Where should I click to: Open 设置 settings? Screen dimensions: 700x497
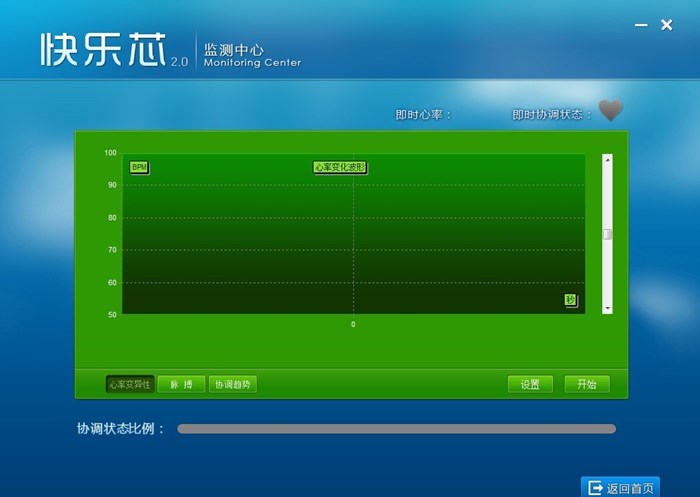[530, 384]
